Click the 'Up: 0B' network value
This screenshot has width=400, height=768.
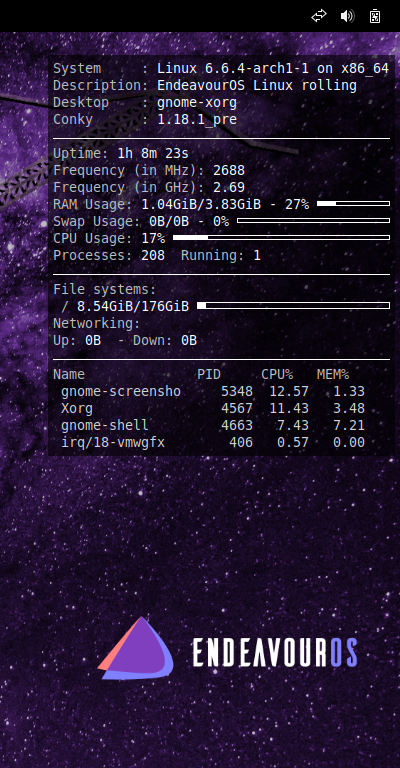[77, 340]
